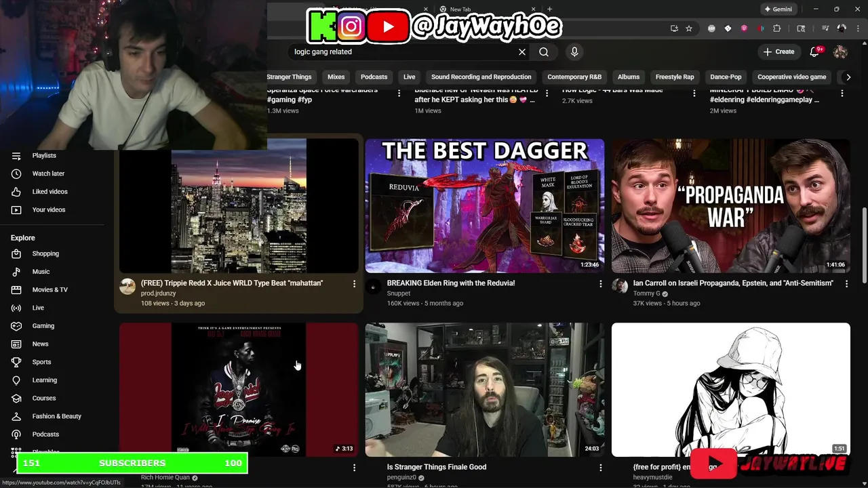Bookmark this page with the star icon

[x=689, y=28]
